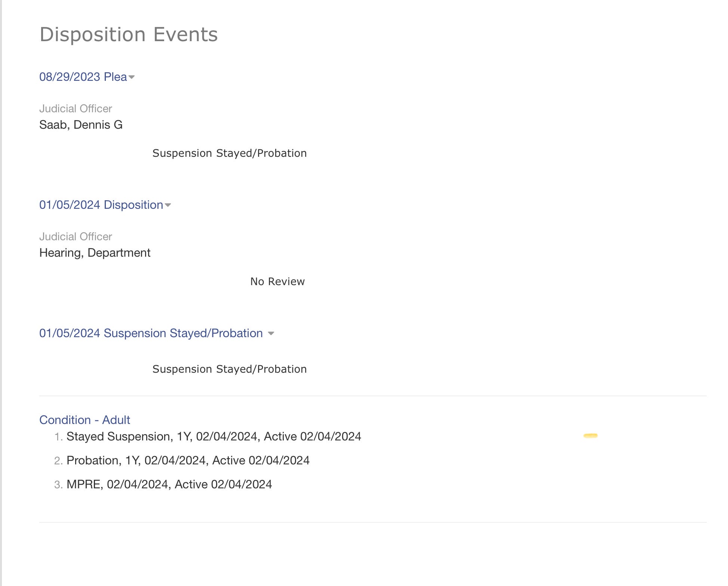Select the MPRE condition list item
This screenshot has height=586, width=728.
tap(169, 484)
